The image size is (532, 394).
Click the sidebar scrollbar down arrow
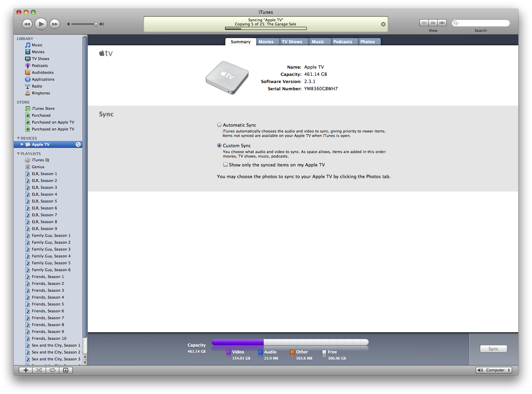tap(85, 362)
